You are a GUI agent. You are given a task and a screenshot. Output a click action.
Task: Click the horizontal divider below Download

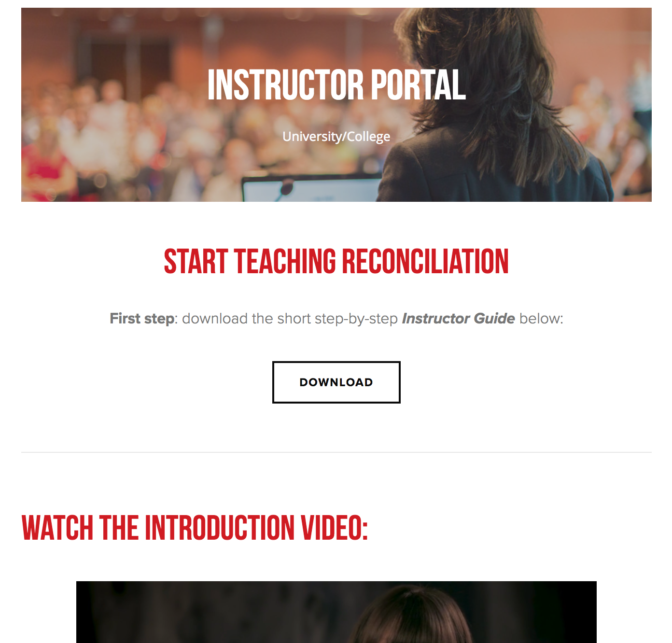[x=336, y=452]
